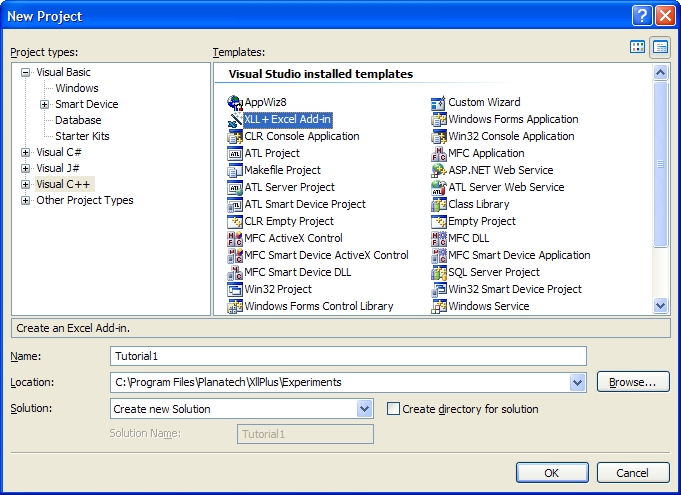Enable Create directory for solution
Image resolution: width=681 pixels, height=495 pixels.
[393, 409]
